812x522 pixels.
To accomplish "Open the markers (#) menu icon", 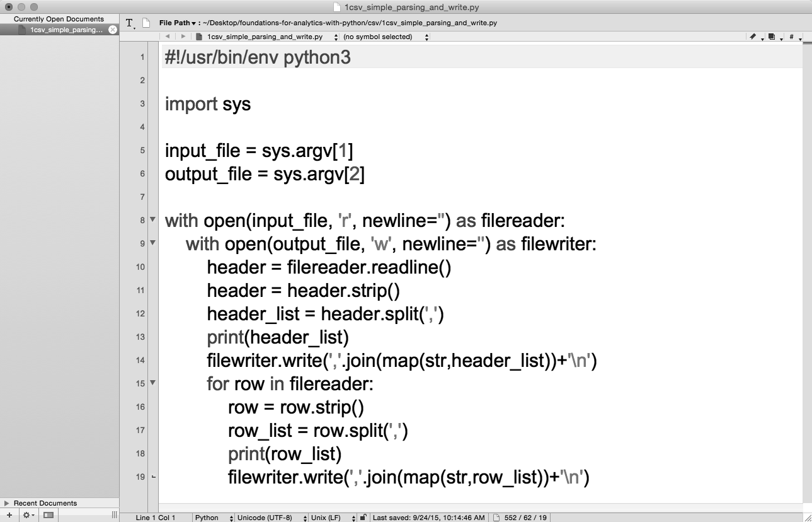I will (792, 37).
